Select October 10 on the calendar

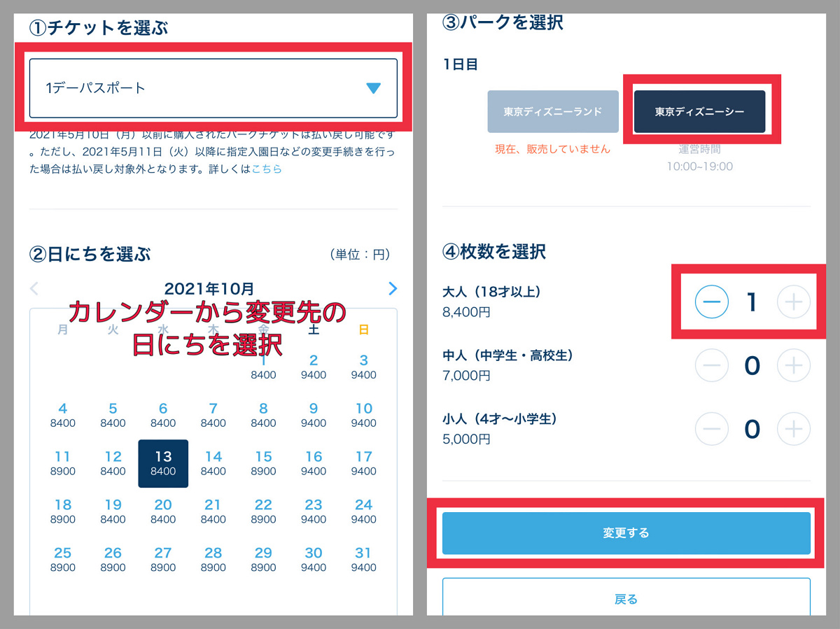pos(364,415)
